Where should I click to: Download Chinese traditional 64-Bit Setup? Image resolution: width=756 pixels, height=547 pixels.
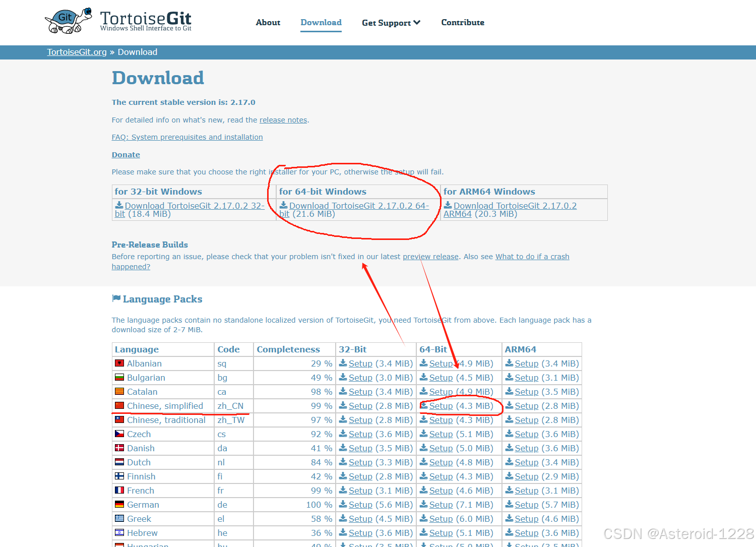click(x=441, y=420)
